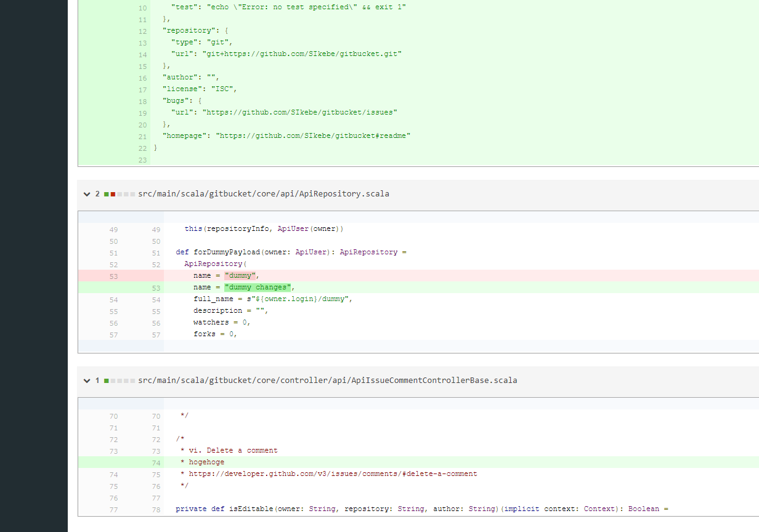The image size is (759, 532).
Task: Click the watchers = 0 line
Action: pyautogui.click(x=222, y=323)
